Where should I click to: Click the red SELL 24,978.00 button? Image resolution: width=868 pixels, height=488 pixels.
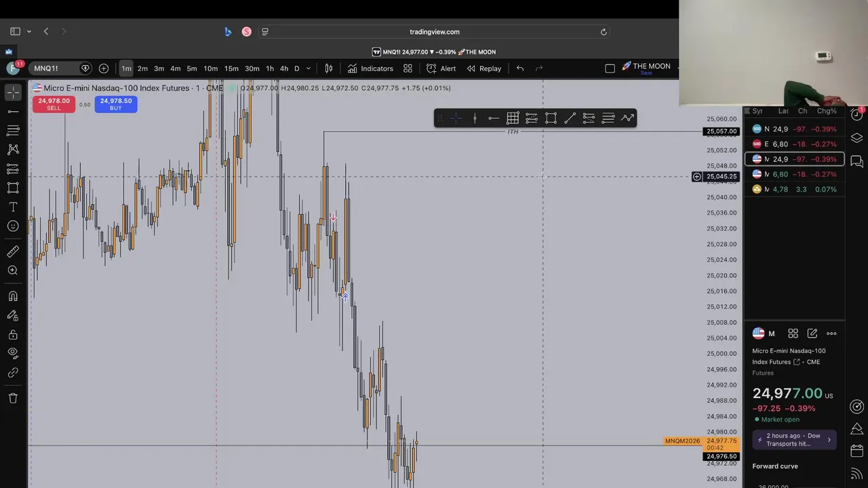click(54, 104)
